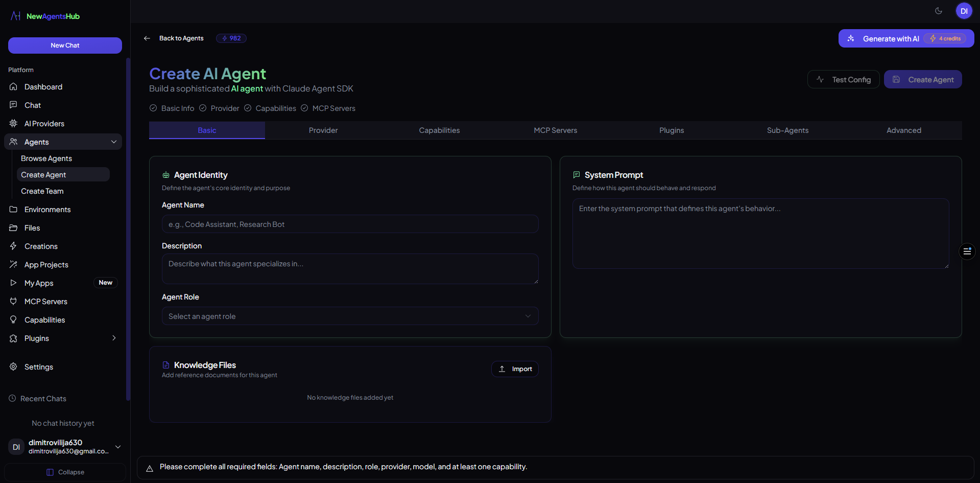
Task: Select Create Agent in sidebar
Action: tap(63, 175)
